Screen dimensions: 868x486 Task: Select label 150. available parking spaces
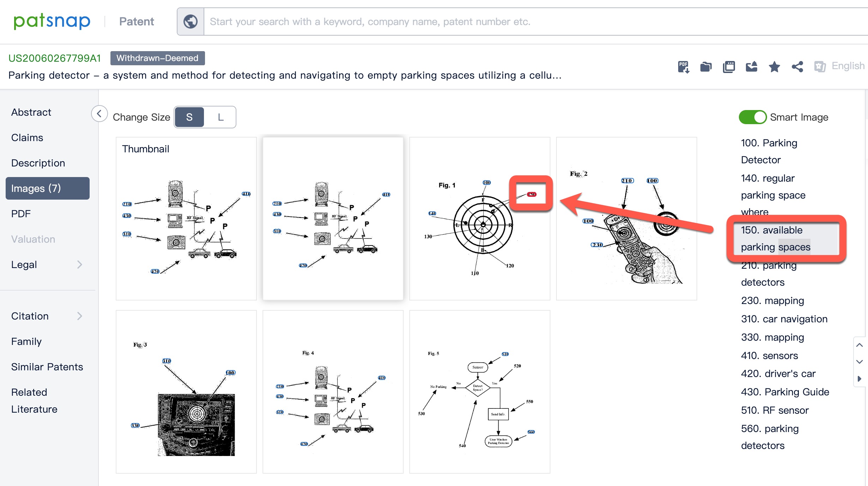tap(776, 238)
